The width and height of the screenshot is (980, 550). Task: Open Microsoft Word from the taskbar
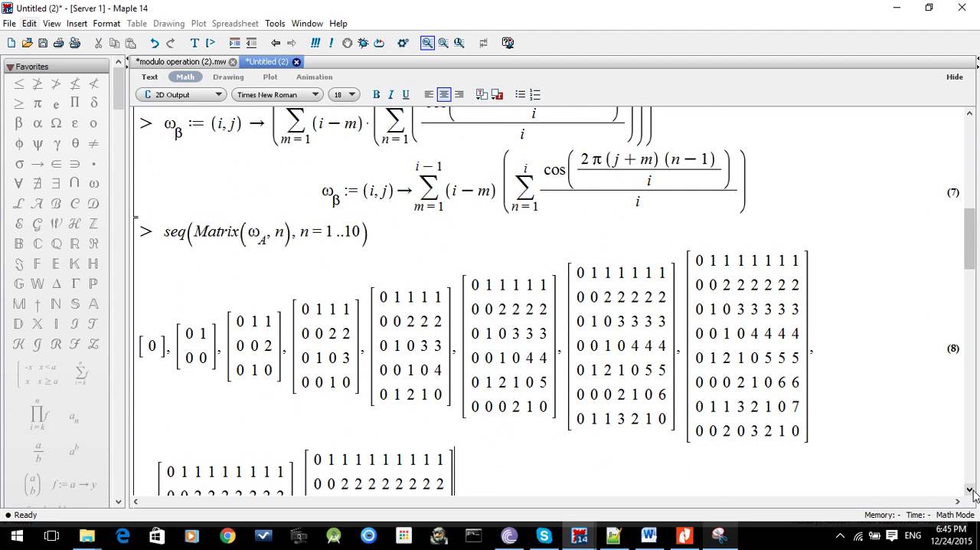tap(649, 536)
